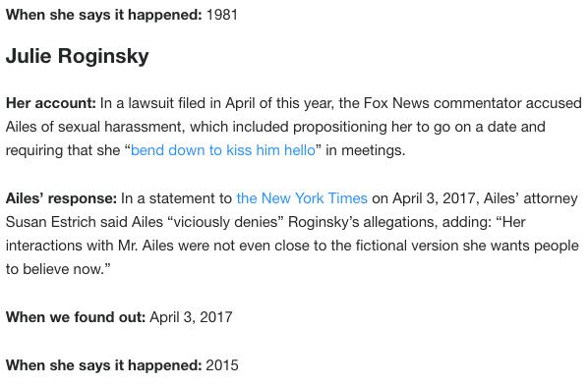Click "When she says it happened:" beside 2015
This screenshot has width=588, height=386.
point(104,365)
